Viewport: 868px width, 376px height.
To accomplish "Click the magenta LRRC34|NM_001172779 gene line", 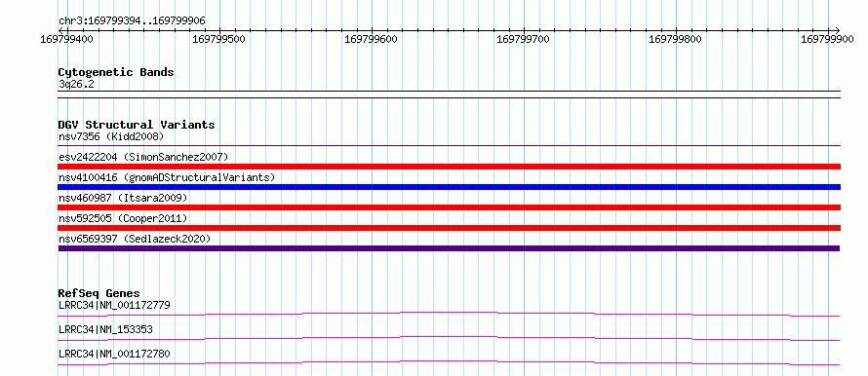I will pos(449,314).
